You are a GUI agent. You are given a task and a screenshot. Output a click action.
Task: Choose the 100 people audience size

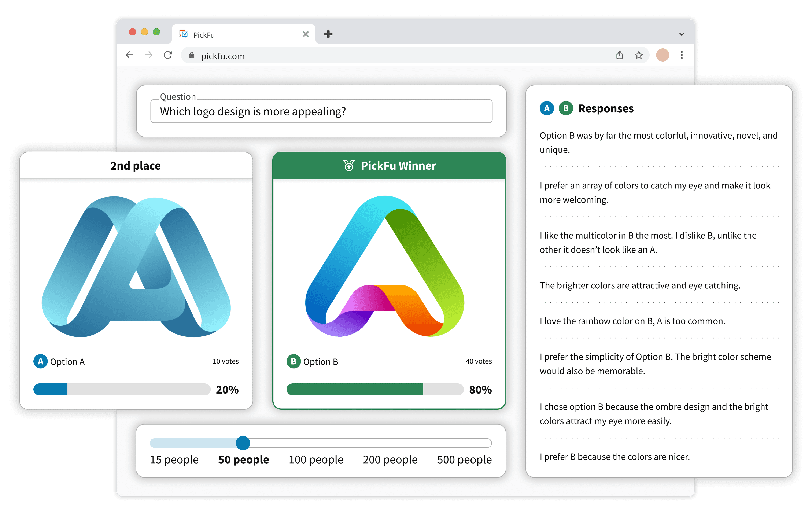(x=316, y=460)
